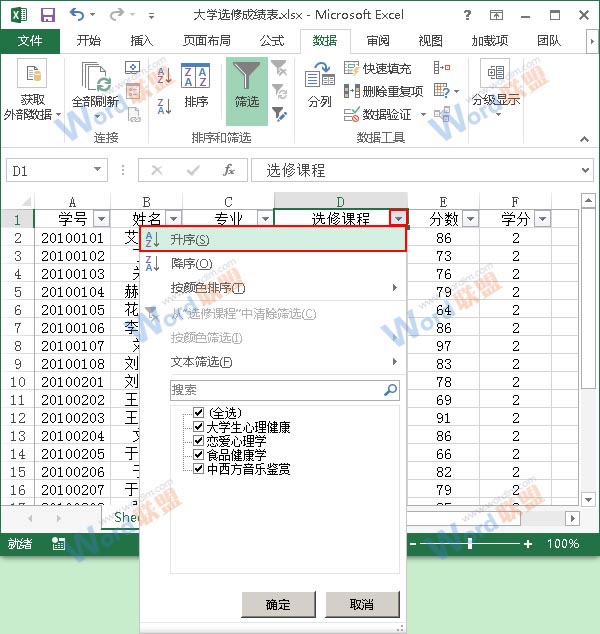Click the Sort A to Z ascending ribbon icon
Image resolution: width=600 pixels, height=634 pixels.
(x=165, y=76)
